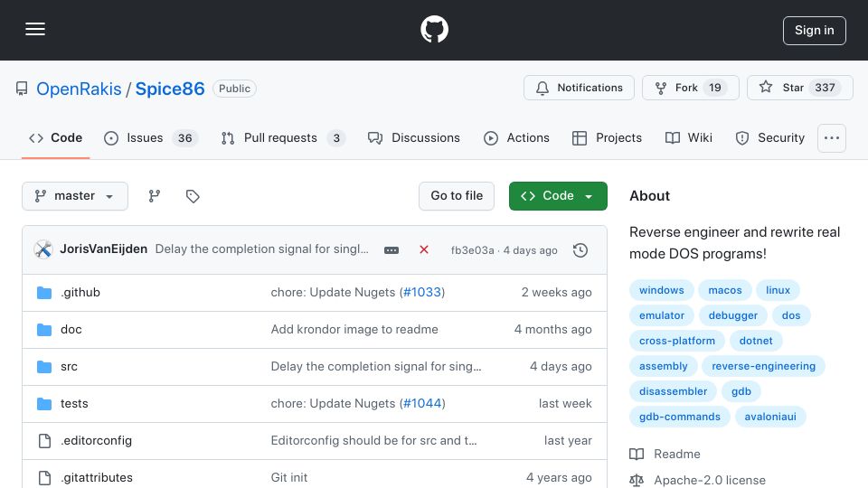Open the Actions tab
This screenshot has height=488, width=868.
[x=516, y=137]
